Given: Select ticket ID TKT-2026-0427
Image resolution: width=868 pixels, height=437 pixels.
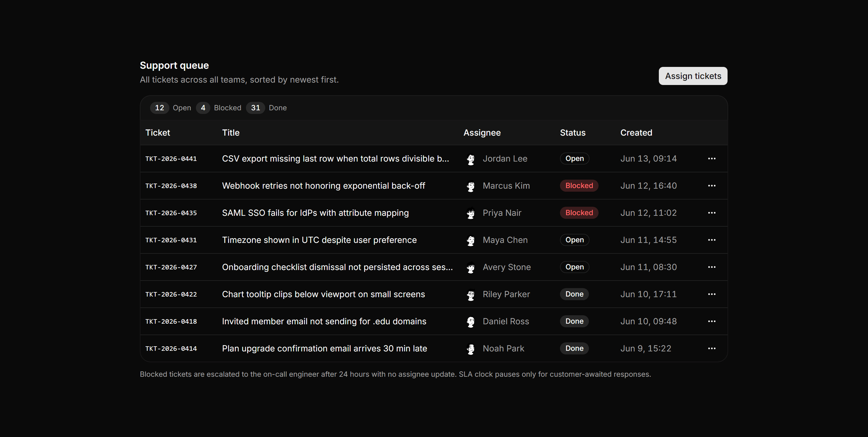Looking at the screenshot, I should coord(171,267).
